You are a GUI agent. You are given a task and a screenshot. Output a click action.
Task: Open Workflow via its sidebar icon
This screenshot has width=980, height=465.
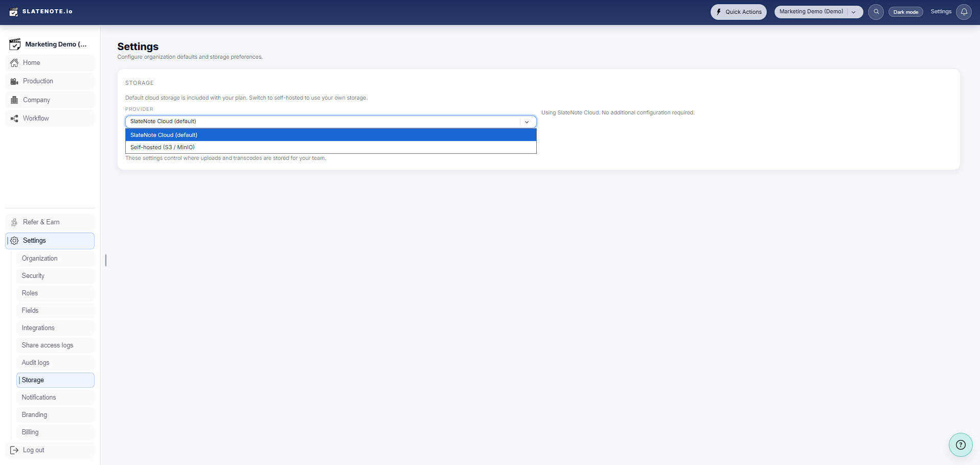pos(14,118)
